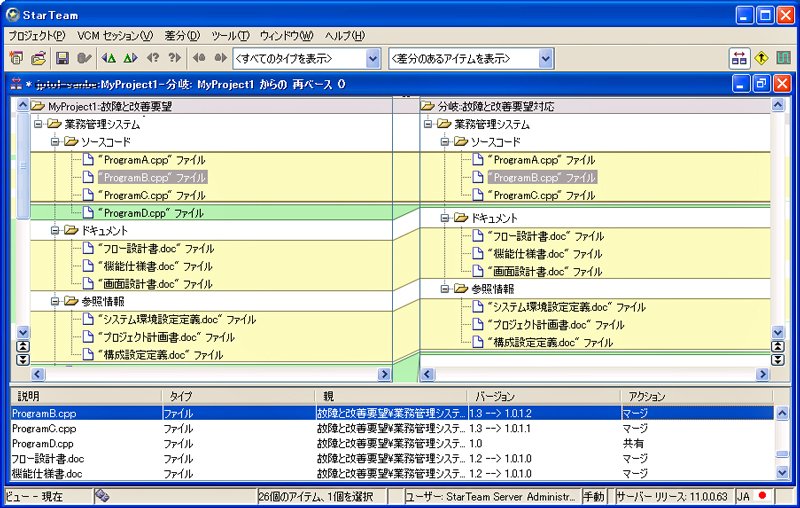Viewport: 800px width, 508px height.
Task: Go to next unresolved question-mark icon
Action: coord(174,58)
